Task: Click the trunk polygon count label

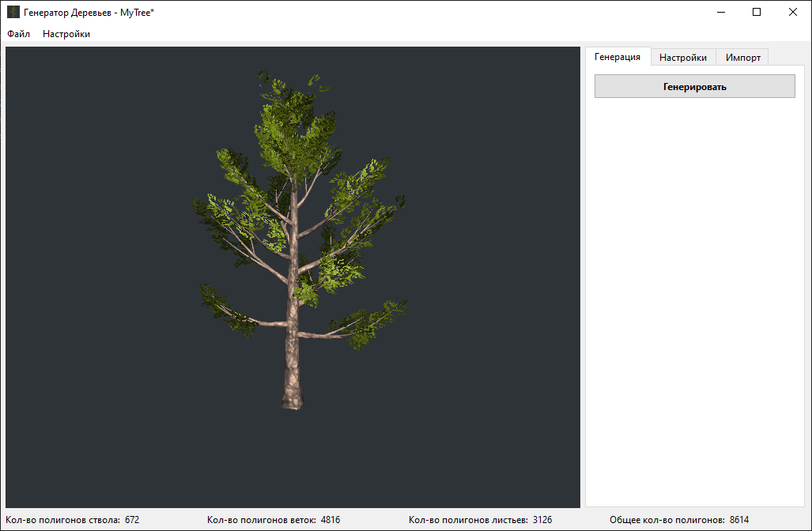Action: pos(72,520)
